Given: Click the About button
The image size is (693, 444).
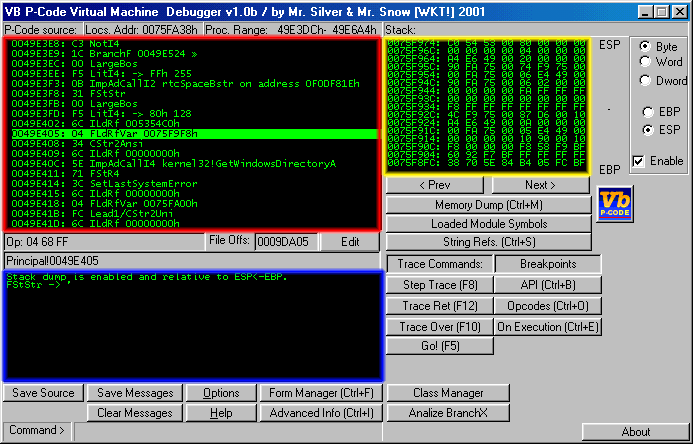Looking at the screenshot, I should (x=636, y=432).
